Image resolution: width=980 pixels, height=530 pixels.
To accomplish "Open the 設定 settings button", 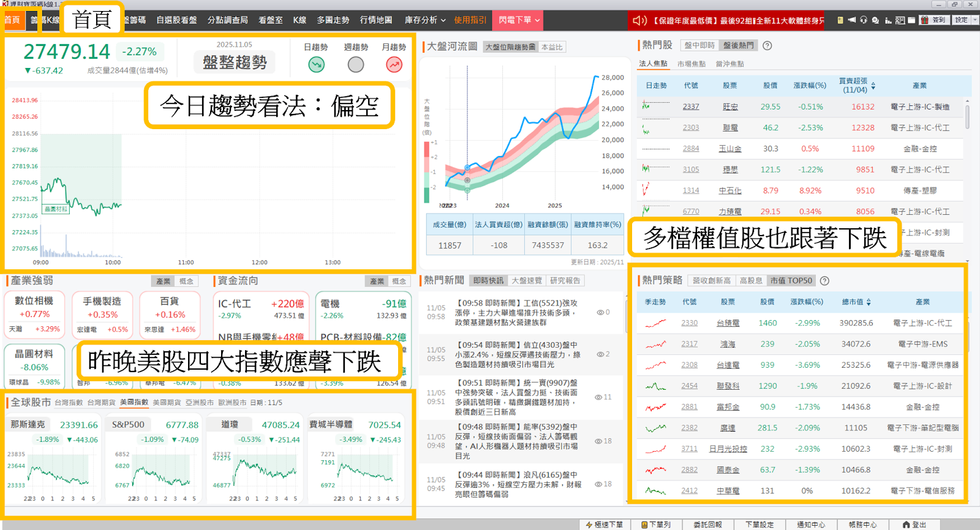I will pyautogui.click(x=961, y=20).
